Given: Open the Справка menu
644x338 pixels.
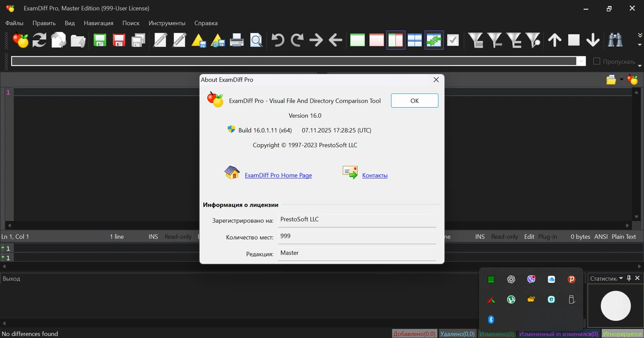Looking at the screenshot, I should (206, 23).
